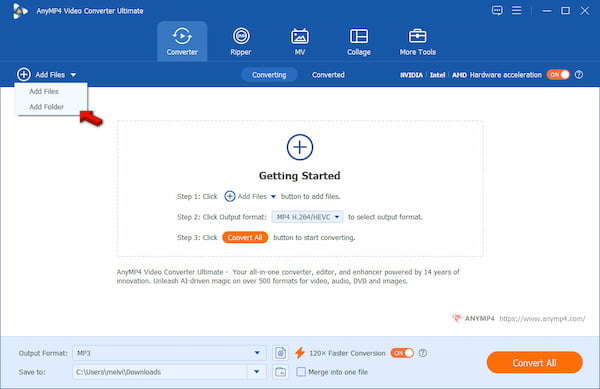The image size is (600, 389).
Task: Click the AMD label in toolbar
Action: [459, 75]
